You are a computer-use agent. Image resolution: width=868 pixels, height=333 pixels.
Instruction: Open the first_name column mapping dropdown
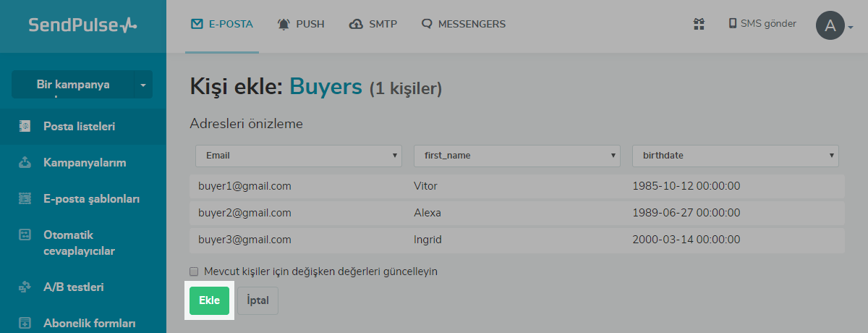tap(516, 155)
